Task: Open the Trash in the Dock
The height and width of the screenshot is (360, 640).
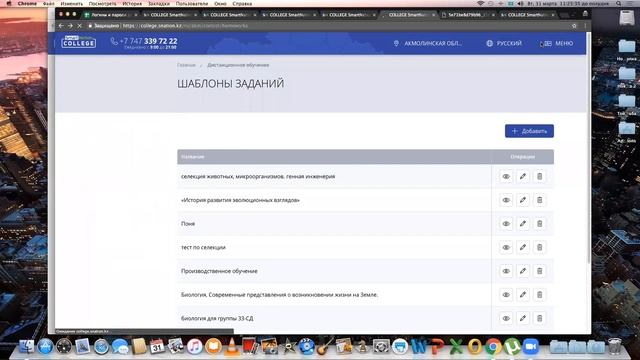Action: [614, 347]
